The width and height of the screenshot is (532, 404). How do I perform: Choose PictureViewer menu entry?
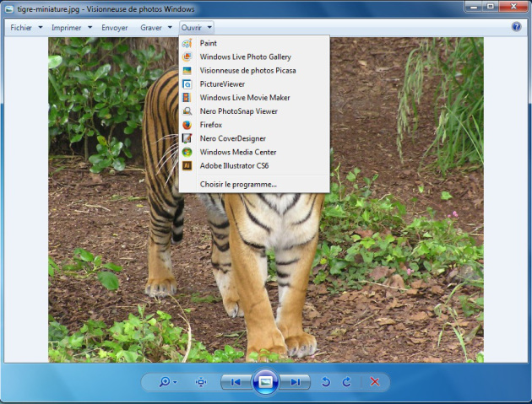click(254, 84)
